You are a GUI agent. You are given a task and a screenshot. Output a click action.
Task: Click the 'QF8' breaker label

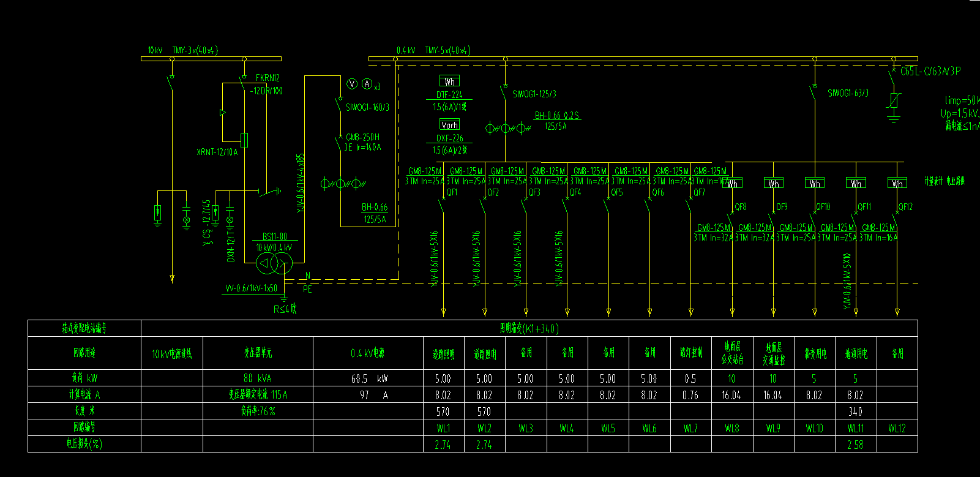[x=741, y=207]
